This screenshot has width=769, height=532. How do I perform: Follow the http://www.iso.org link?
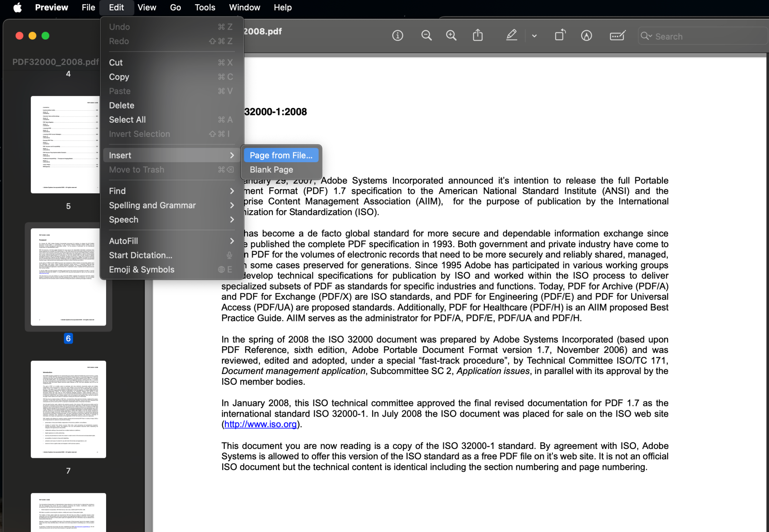point(260,424)
